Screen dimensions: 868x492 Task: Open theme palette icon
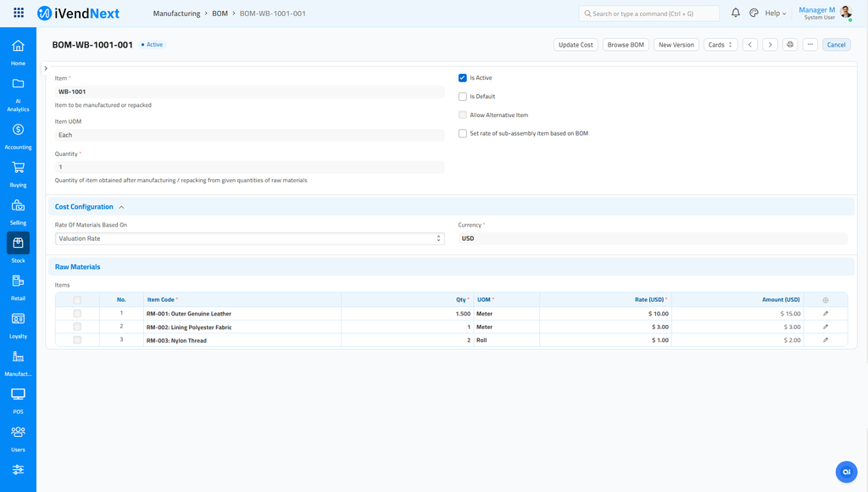point(754,13)
